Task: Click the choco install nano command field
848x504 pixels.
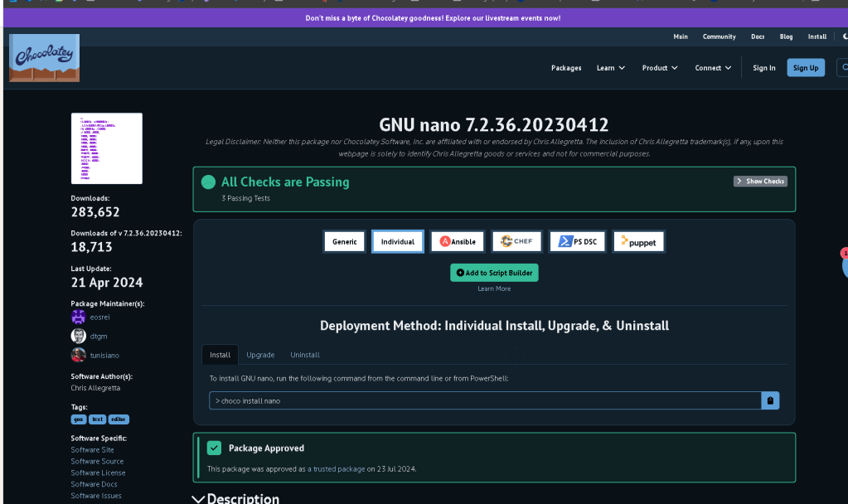Action: (485, 400)
